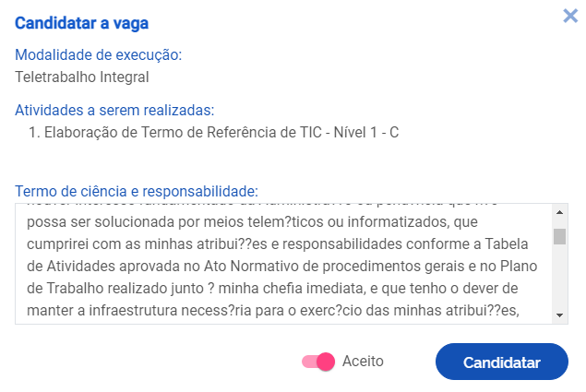586x392 pixels.
Task: Click the number 1 of the activity list
Action: pos(33,133)
